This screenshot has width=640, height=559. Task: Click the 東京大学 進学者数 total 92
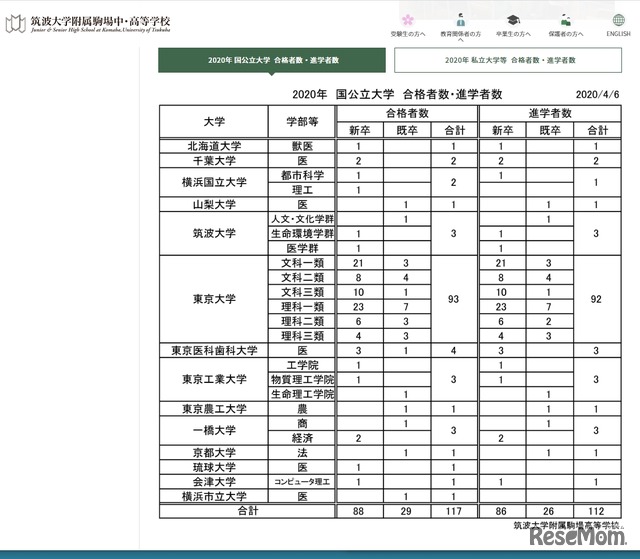[x=596, y=299]
